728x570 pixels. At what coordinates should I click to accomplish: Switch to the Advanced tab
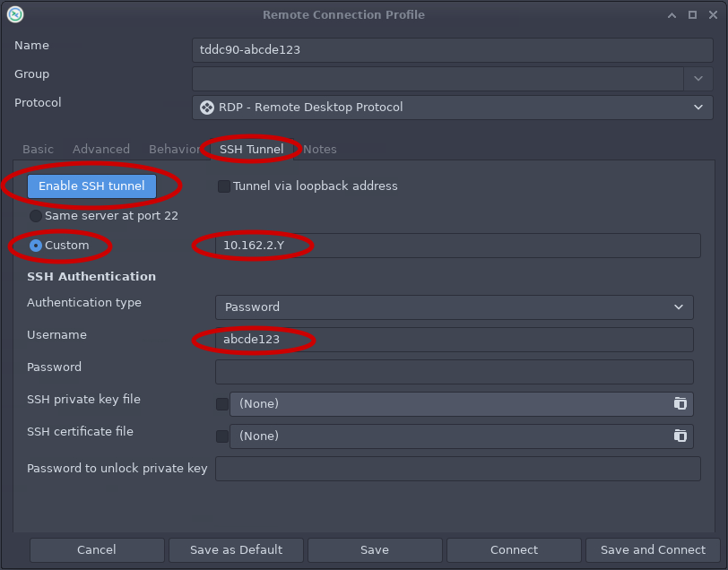point(101,150)
